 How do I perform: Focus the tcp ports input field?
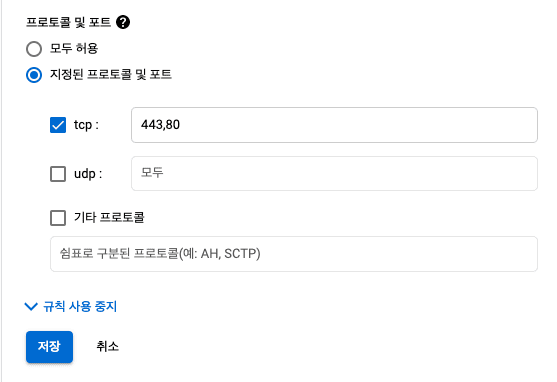(334, 125)
